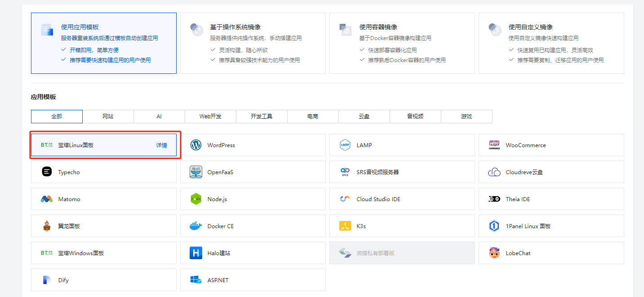Click the disabled 微搭私有部署版 card
This screenshot has width=644, height=297.
click(x=402, y=253)
